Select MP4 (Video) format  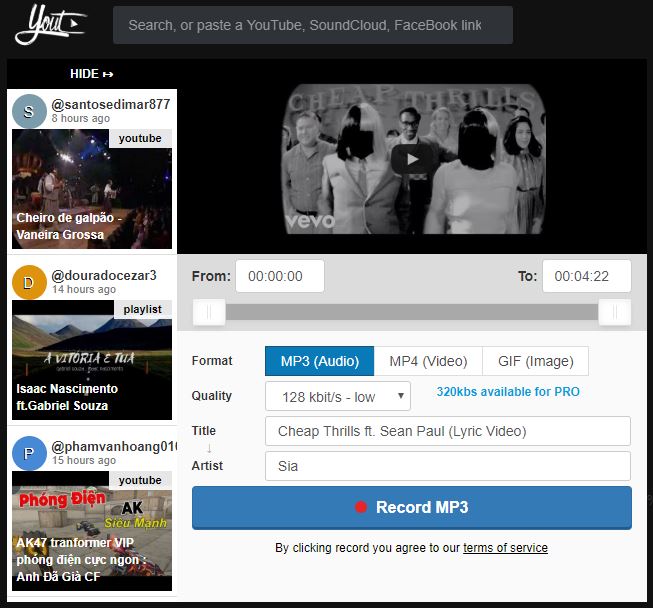coord(428,361)
